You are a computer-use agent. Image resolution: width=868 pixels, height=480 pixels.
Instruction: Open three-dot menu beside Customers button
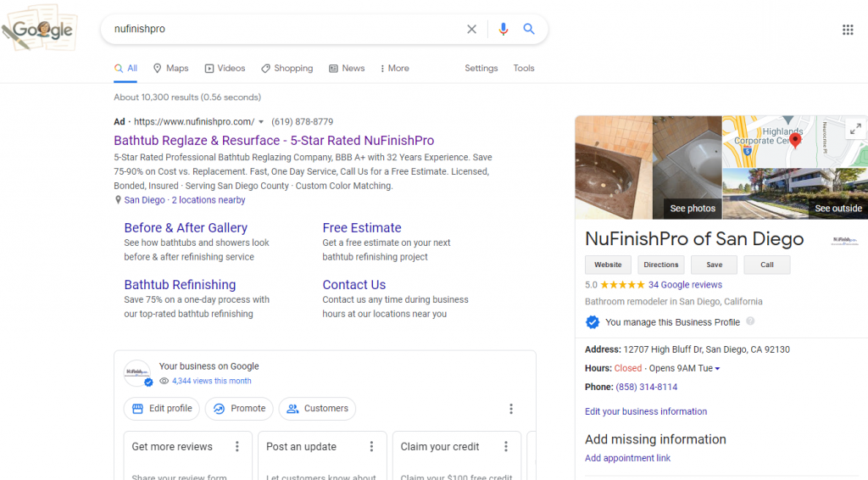[511, 409]
